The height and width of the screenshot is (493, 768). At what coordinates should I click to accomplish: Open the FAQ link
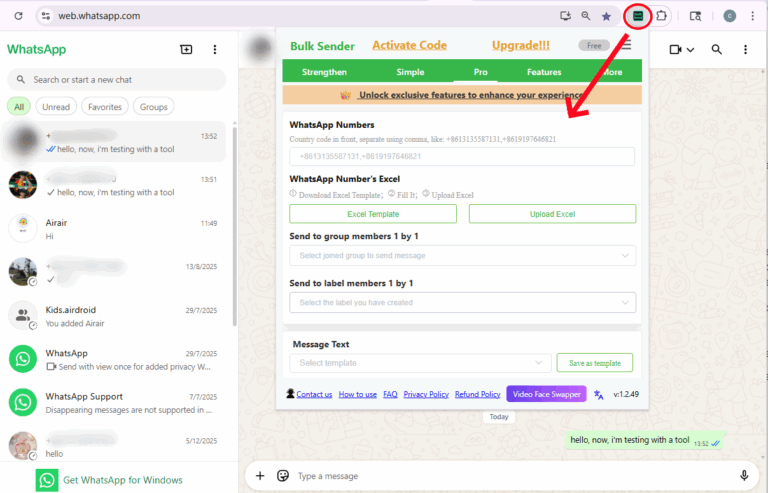pos(390,394)
